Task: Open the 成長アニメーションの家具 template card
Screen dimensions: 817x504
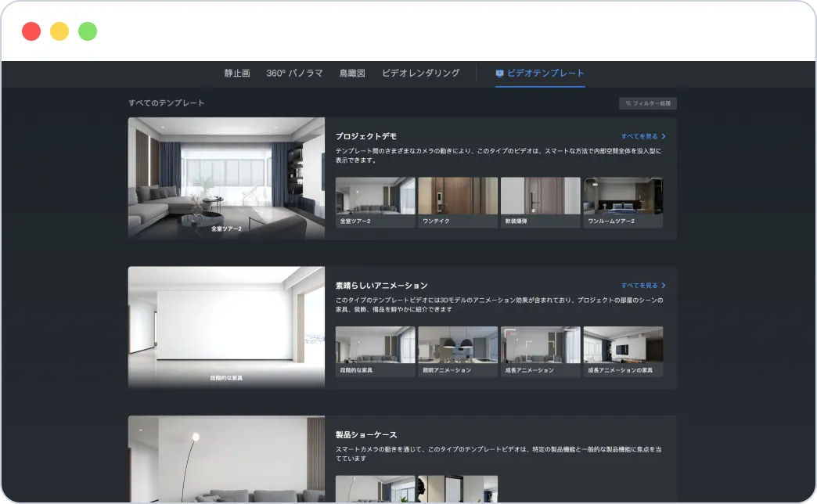Action: pyautogui.click(x=623, y=351)
